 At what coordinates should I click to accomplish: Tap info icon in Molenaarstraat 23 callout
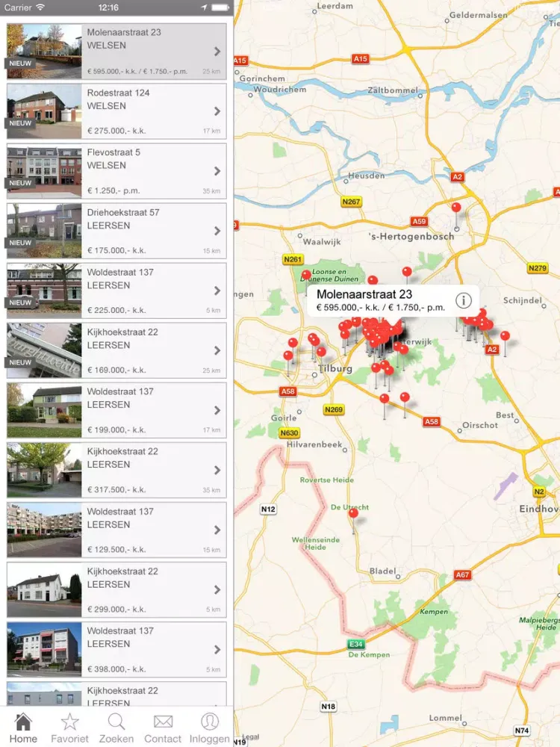(464, 300)
